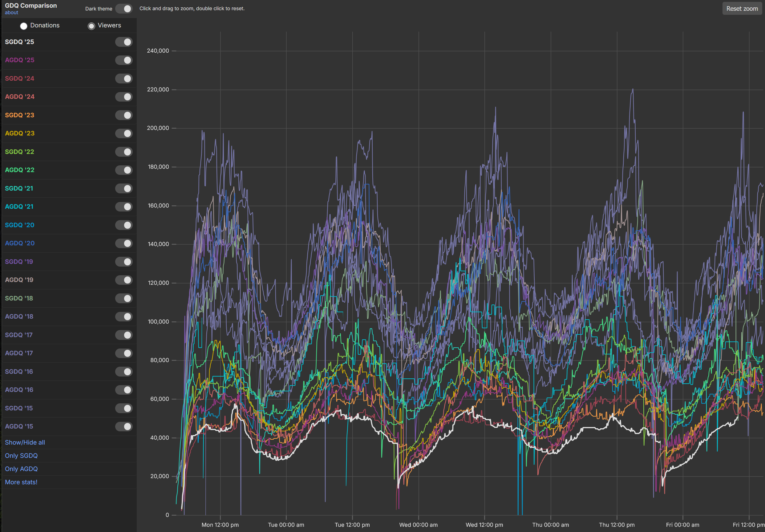
Task: Open the More stats! link
Action: (21, 482)
